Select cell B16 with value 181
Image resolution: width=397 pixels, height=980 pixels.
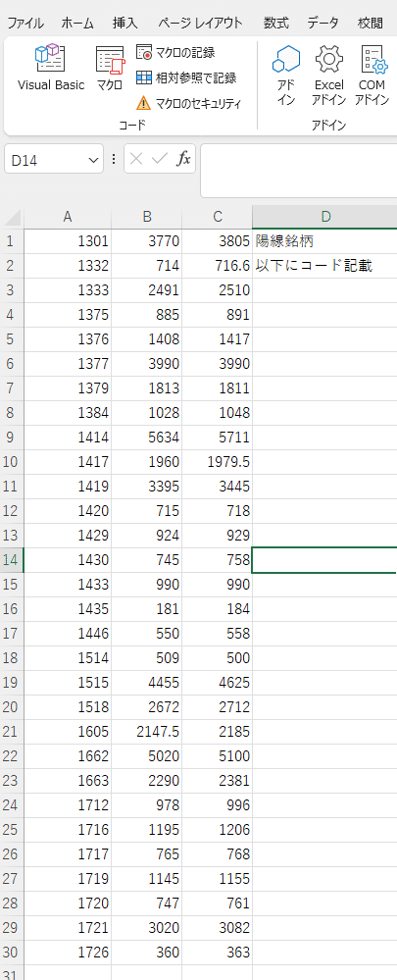(147, 609)
